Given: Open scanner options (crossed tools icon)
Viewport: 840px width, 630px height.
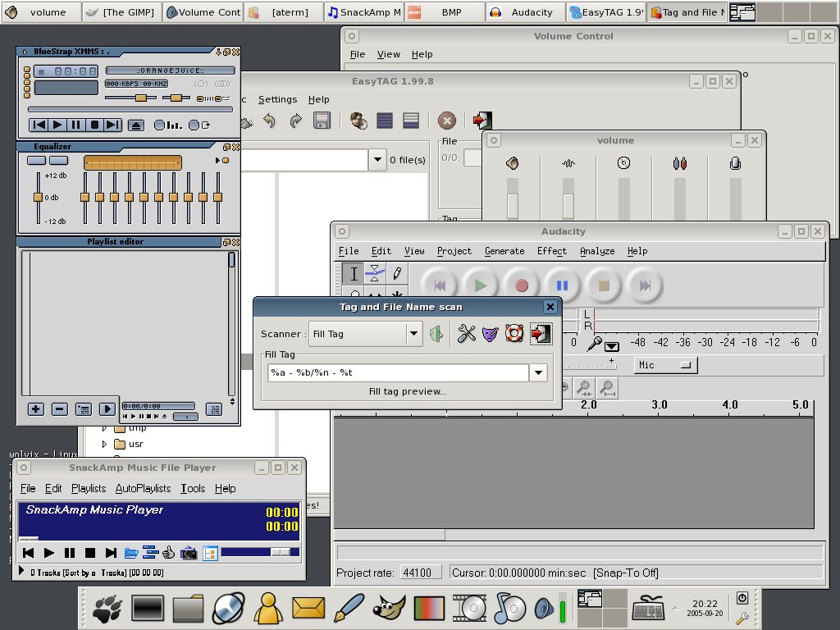Looking at the screenshot, I should (x=467, y=334).
